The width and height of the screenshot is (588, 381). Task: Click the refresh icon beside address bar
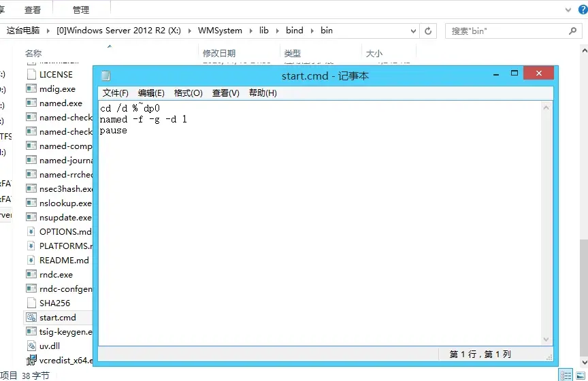pos(428,31)
